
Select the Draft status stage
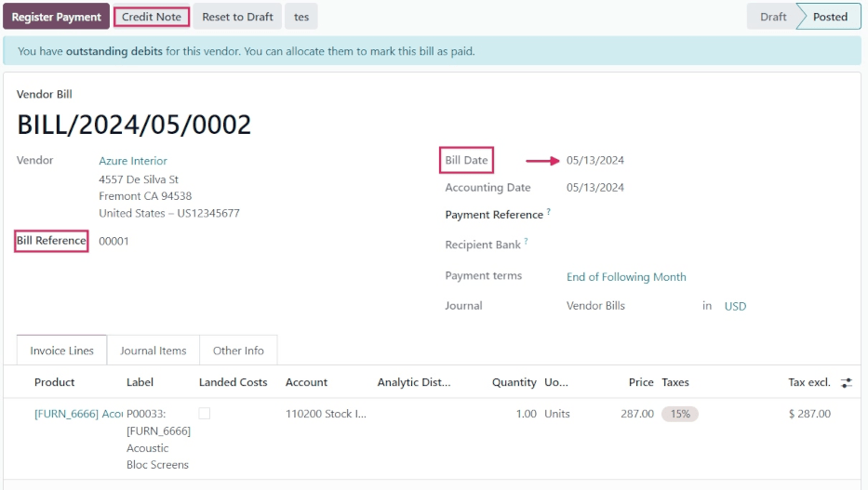772,17
